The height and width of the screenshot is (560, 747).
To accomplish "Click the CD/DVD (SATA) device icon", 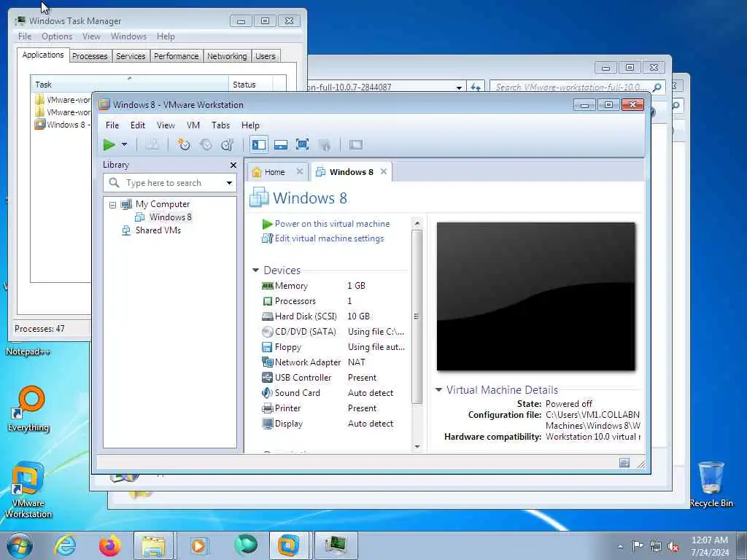I will pos(267,332).
